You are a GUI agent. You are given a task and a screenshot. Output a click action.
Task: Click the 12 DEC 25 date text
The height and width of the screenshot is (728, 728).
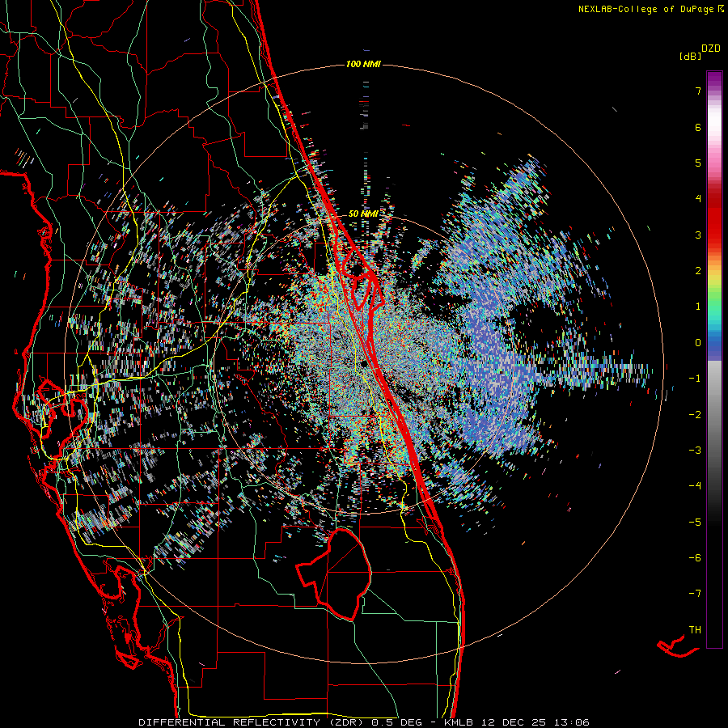coord(514,722)
